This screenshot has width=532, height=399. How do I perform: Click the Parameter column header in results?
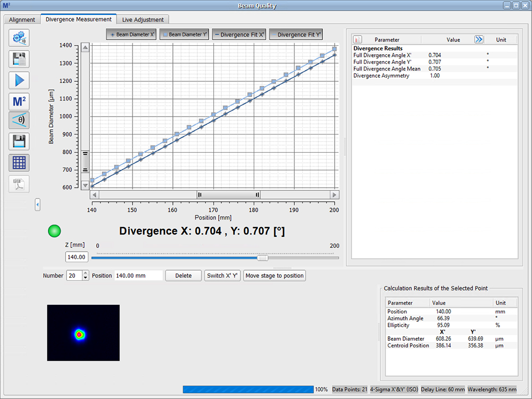click(387, 40)
